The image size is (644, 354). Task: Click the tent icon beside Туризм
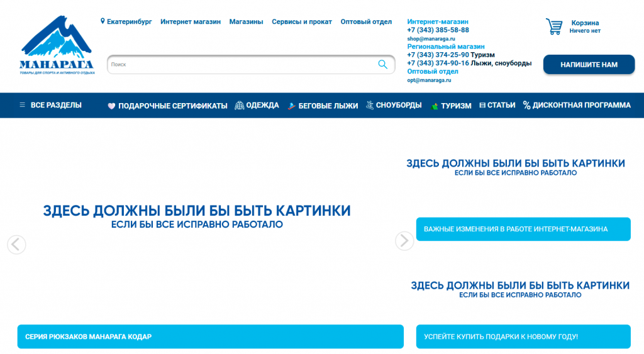(x=435, y=106)
